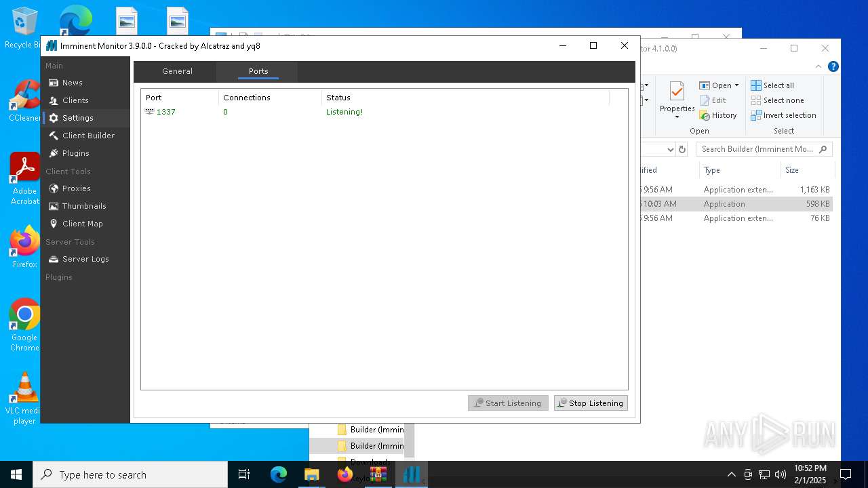Viewport: 868px width, 488px height.
Task: Click History in Explorer ribbon
Action: coord(718,115)
